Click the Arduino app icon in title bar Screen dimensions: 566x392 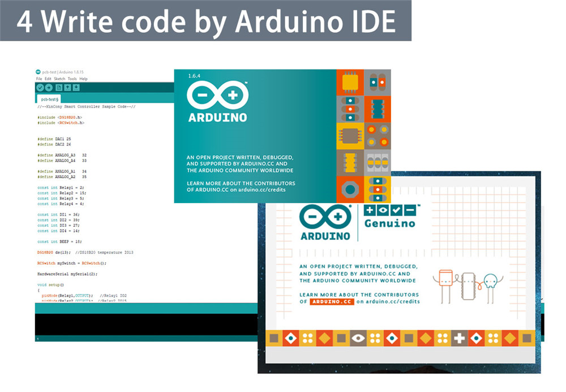(38, 72)
